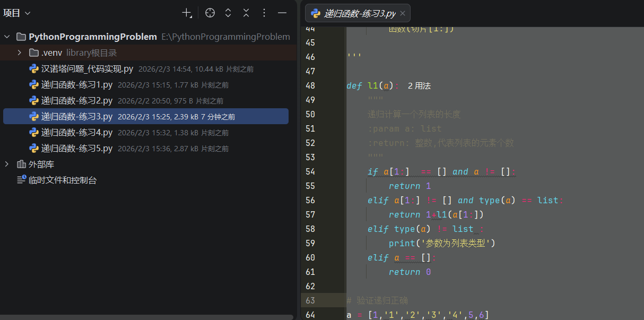Collapse all tree nodes icon
Image resolution: width=644 pixels, height=320 pixels.
click(x=246, y=13)
